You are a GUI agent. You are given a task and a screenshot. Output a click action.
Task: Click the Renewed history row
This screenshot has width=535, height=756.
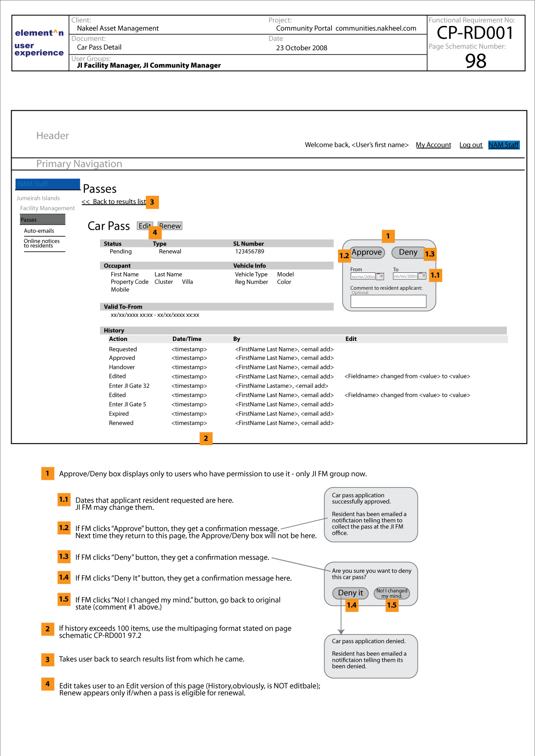pyautogui.click(x=221, y=423)
